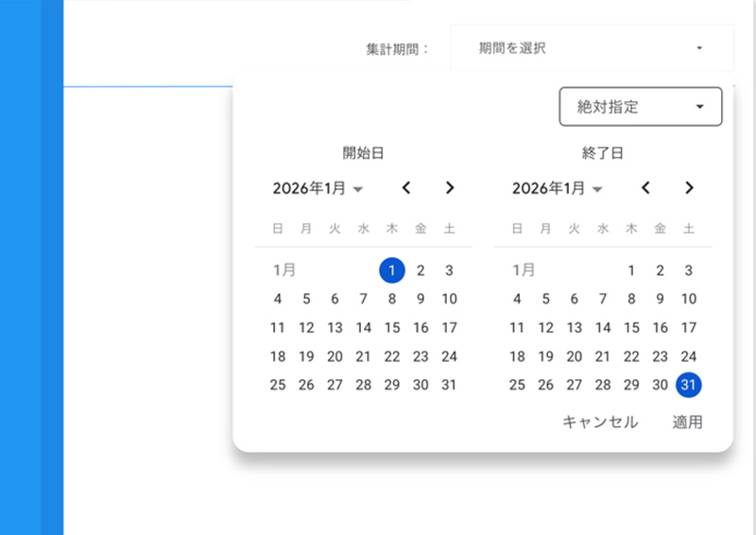Select day 25 in the 開始日 calendar
This screenshot has height=535, width=756.
point(278,385)
